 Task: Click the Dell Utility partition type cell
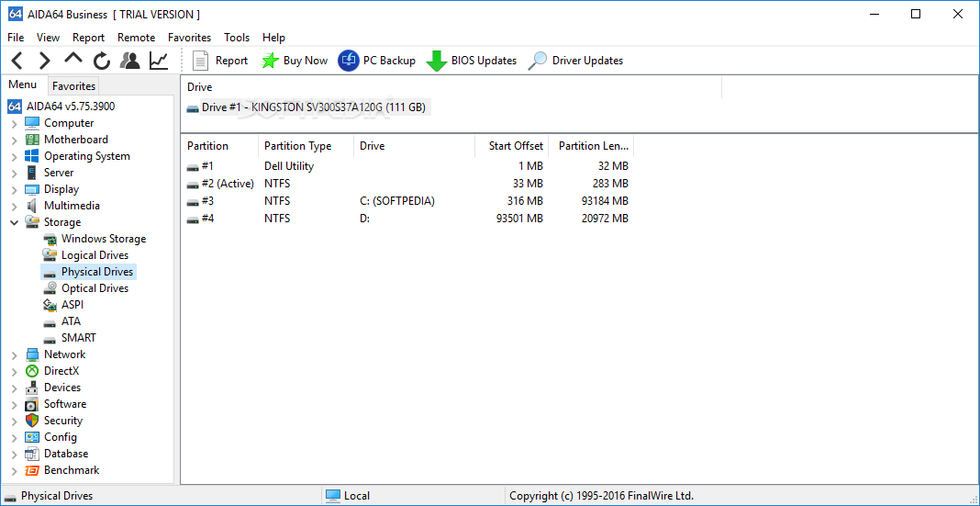[x=289, y=166]
